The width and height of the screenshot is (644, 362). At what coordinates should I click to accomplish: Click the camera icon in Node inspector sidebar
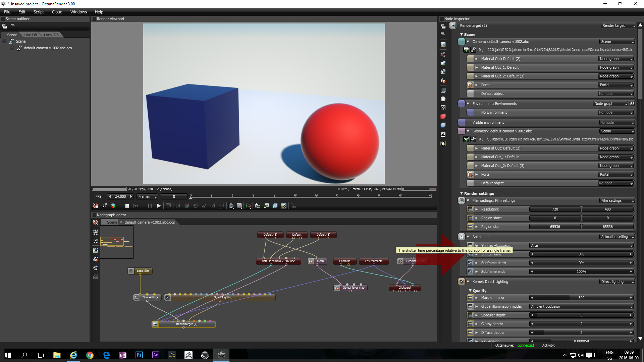443,54
